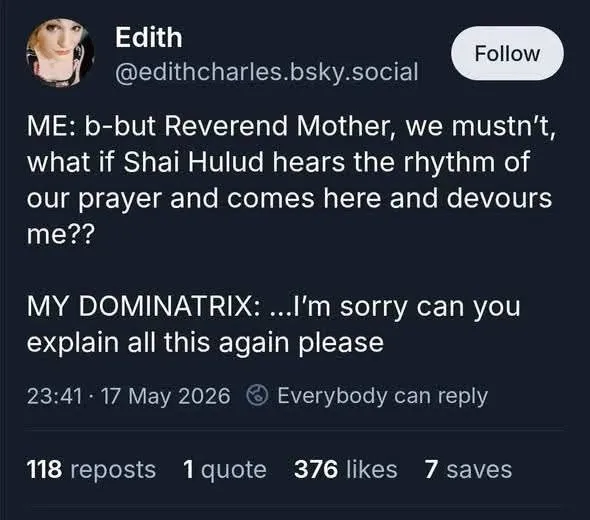Open Edith's profile avatar picture
The image size is (590, 520).
[60, 52]
